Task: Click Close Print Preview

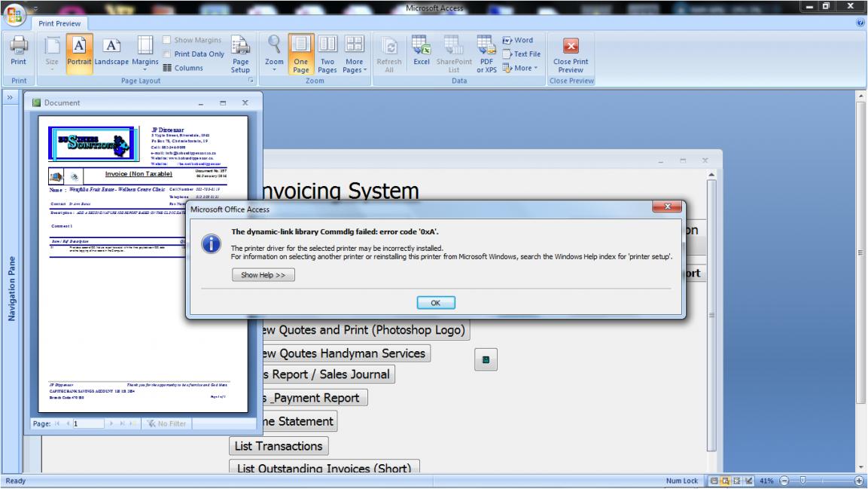Action: click(x=571, y=53)
